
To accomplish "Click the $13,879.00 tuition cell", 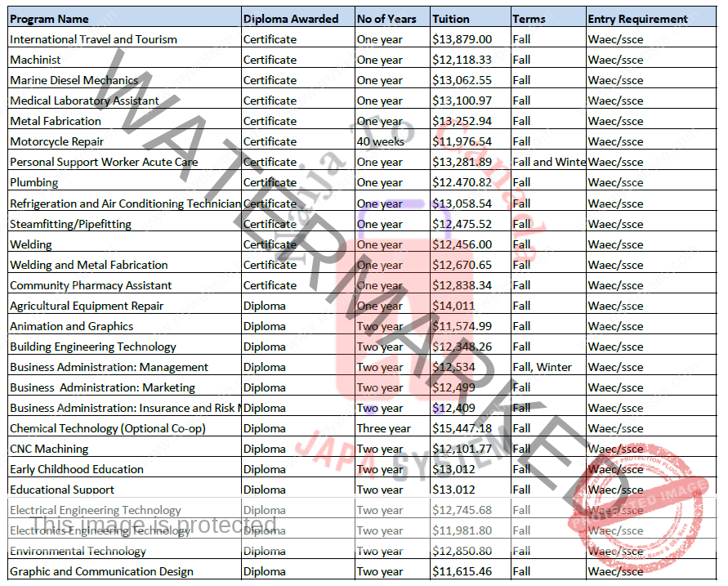I will [462, 39].
